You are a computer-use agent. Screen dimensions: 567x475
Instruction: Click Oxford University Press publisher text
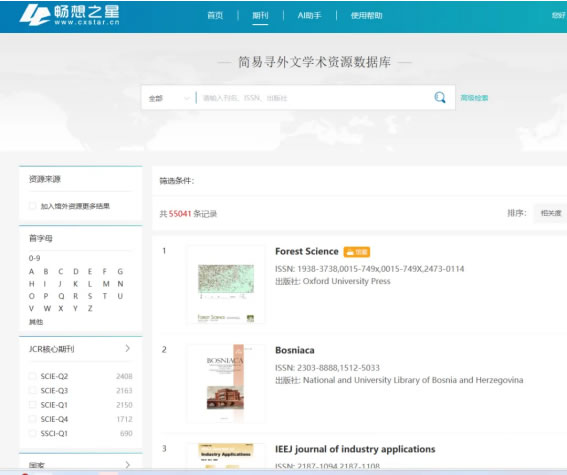tap(346, 281)
